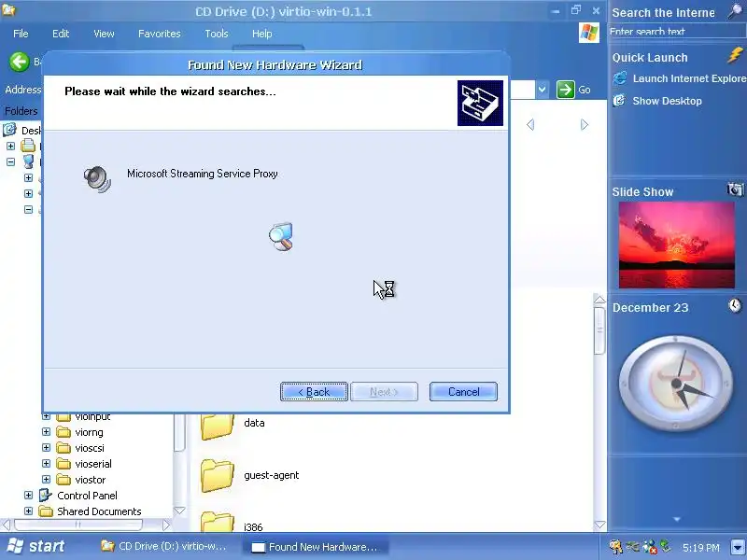Click Cancel in the hardware wizard
This screenshot has height=560, width=747.
[463, 391]
